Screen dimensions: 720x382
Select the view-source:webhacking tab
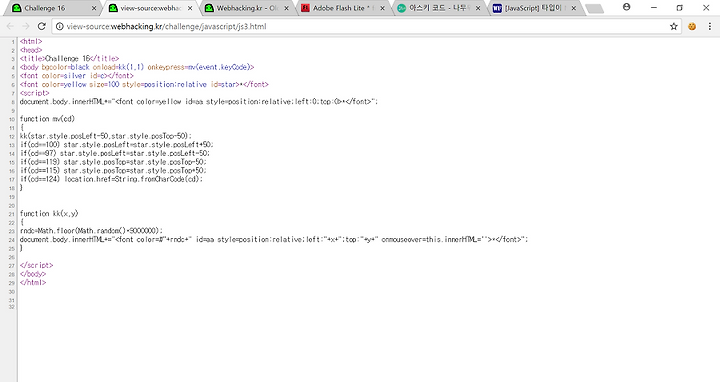(x=149, y=8)
